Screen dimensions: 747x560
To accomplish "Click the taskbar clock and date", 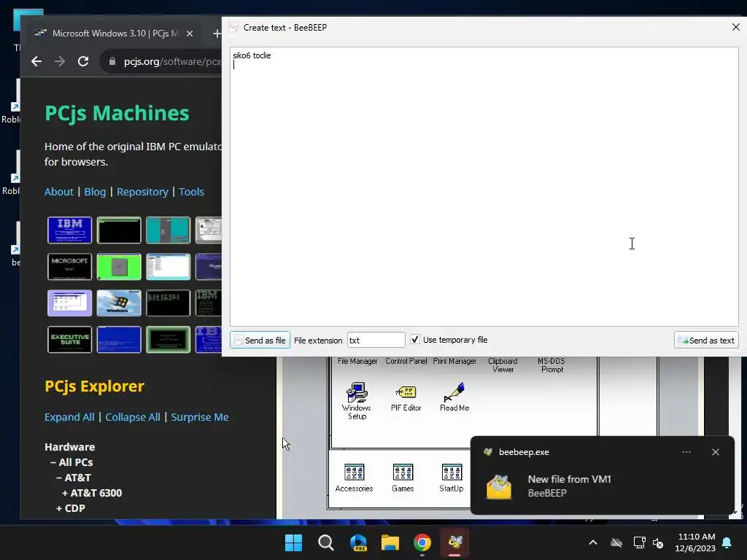I will (x=695, y=542).
